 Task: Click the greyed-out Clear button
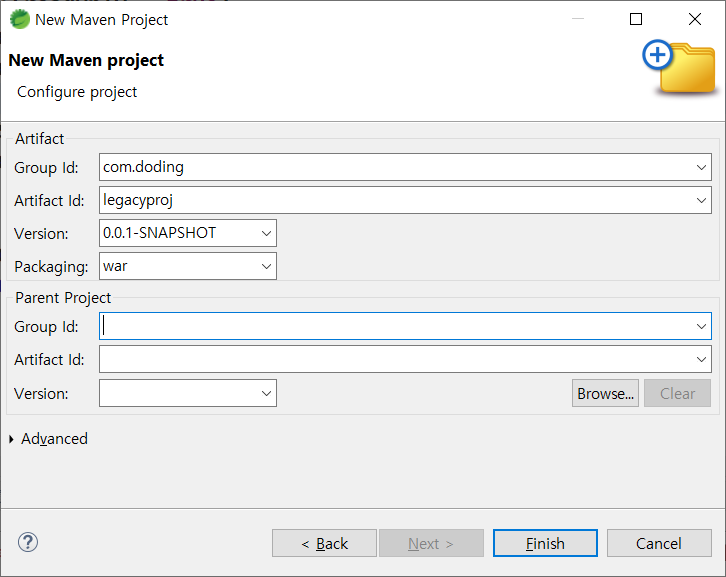pyautogui.click(x=677, y=394)
